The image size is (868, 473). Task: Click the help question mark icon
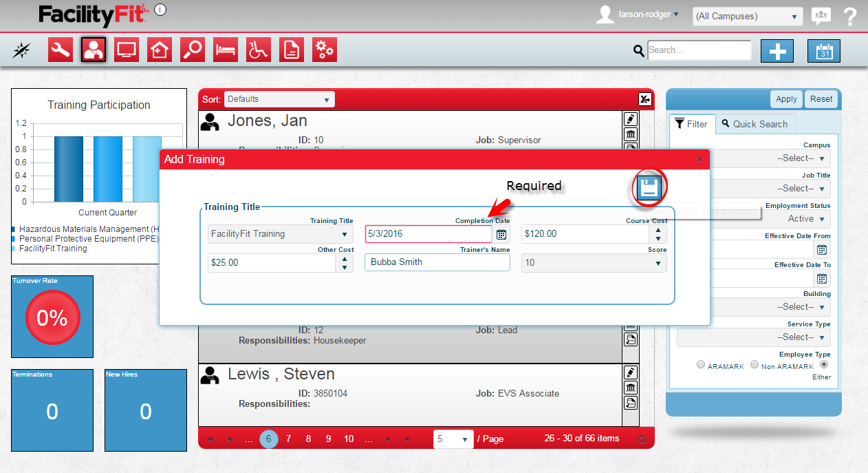[x=850, y=17]
